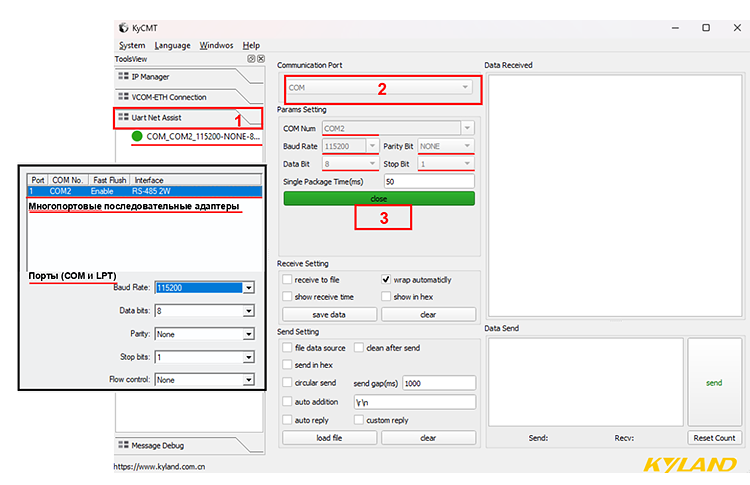Click clear in Receive Setting
750x485 pixels.
429,314
